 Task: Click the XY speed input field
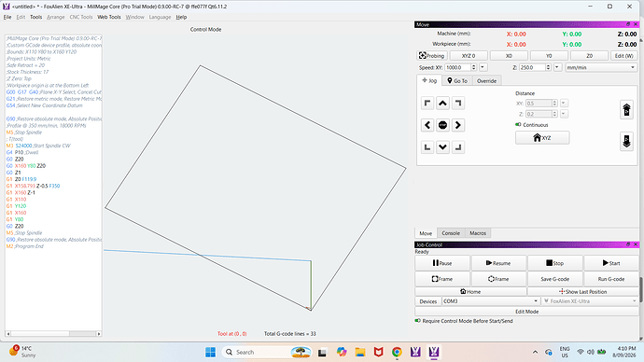(457, 67)
